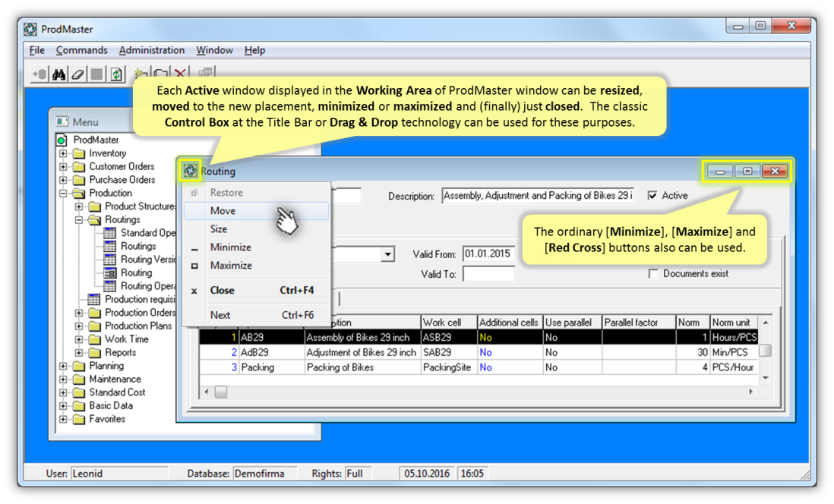The width and height of the screenshot is (834, 504).
Task: Click the grid's horizontal scrollbar thumb
Action: 221,392
